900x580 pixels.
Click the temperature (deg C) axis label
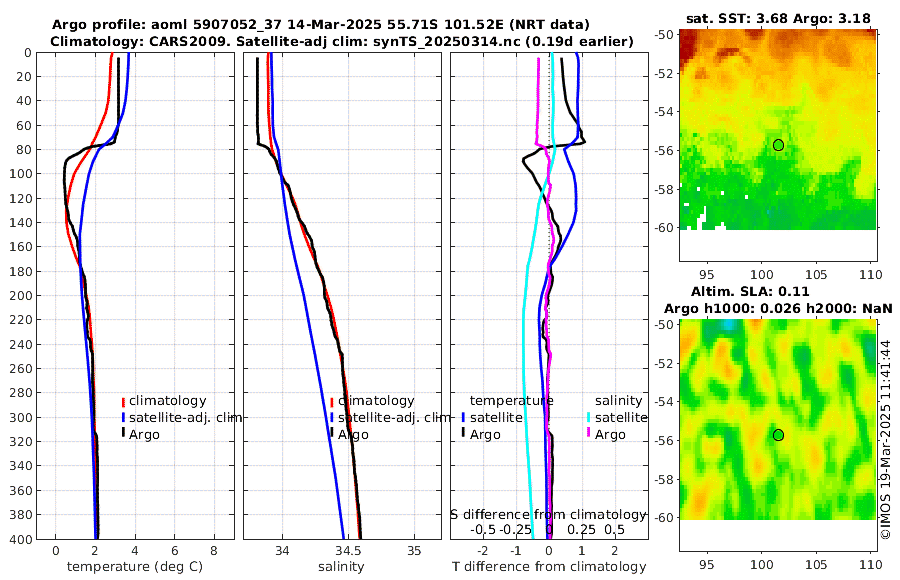tap(135, 567)
